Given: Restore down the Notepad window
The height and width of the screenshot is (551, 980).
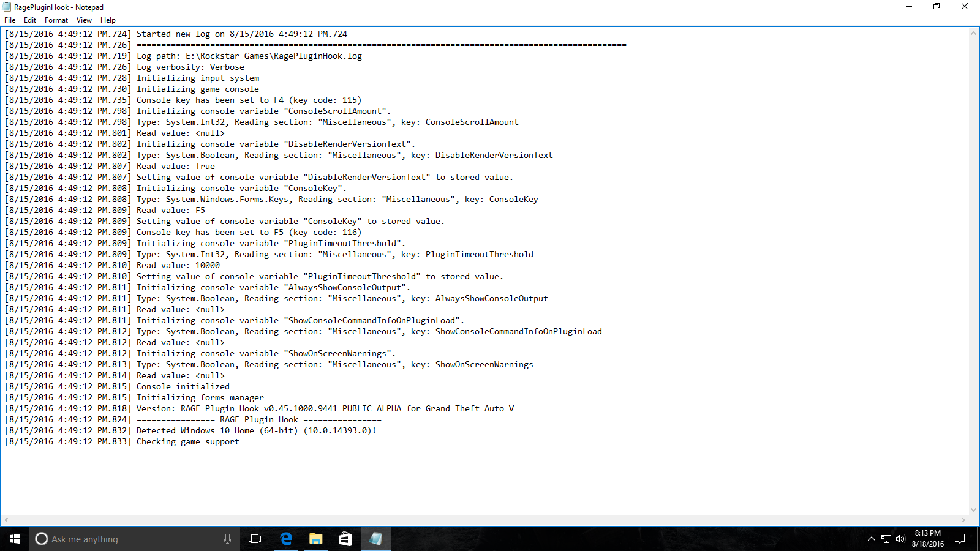Looking at the screenshot, I should [x=937, y=7].
